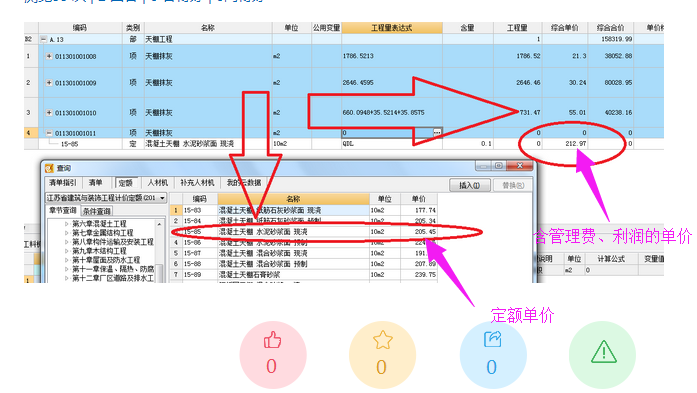Click the 80028.95 total price cell

pyautogui.click(x=610, y=83)
